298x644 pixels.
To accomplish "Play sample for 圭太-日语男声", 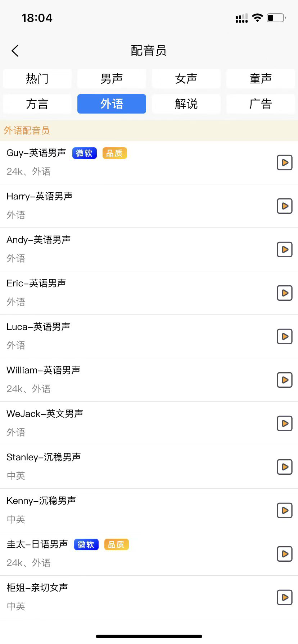I will coord(285,554).
